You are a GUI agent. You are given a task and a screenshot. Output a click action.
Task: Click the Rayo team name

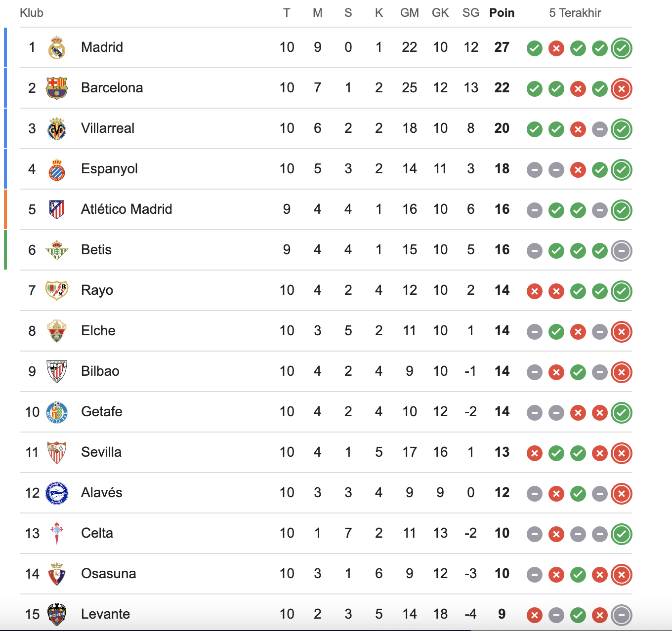(x=97, y=290)
